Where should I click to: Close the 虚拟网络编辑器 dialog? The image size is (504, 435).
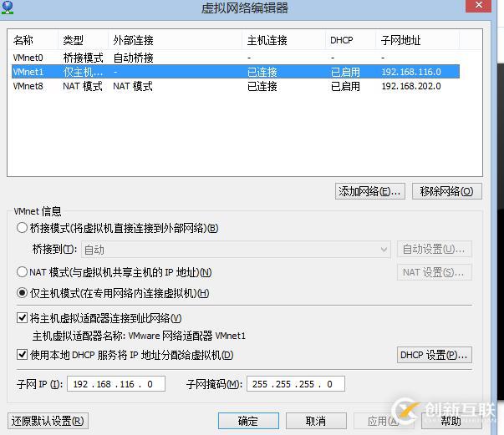(x=478, y=6)
